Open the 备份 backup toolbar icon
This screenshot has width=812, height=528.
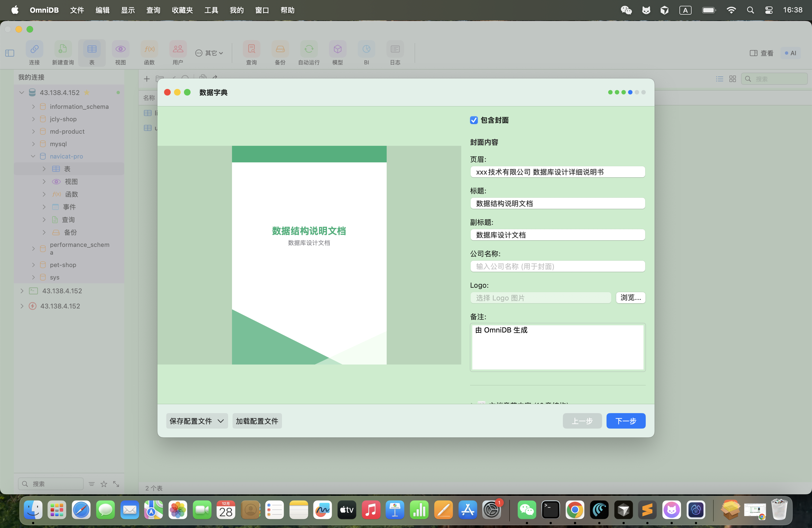280,49
